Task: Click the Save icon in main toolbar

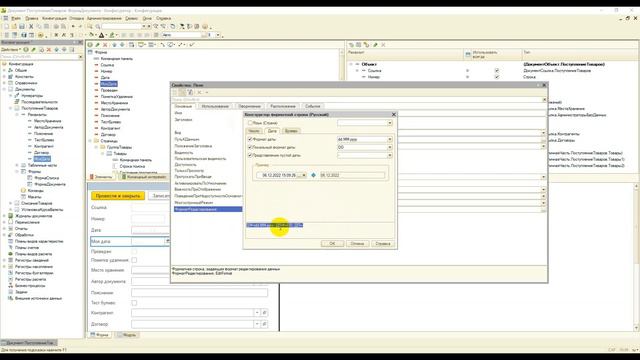Action: coord(22,27)
